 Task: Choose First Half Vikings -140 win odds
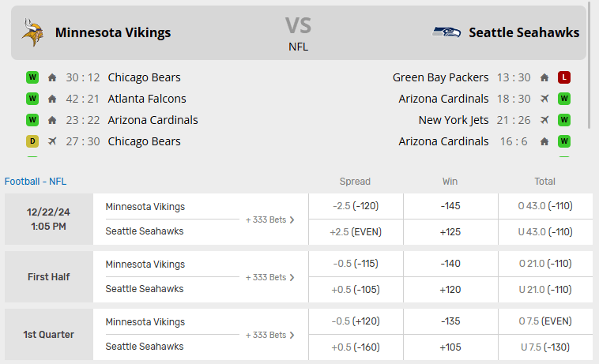450,264
